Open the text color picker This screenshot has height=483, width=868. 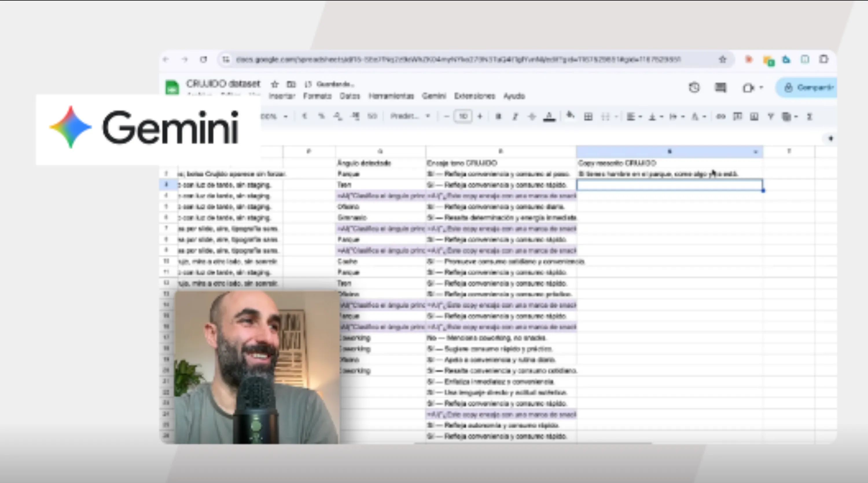[x=549, y=117]
